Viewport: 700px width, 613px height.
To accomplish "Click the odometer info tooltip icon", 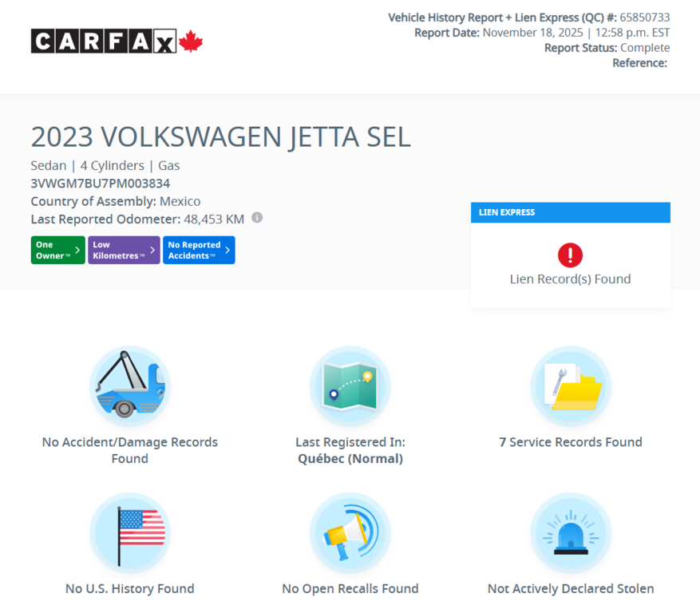I will point(256,217).
